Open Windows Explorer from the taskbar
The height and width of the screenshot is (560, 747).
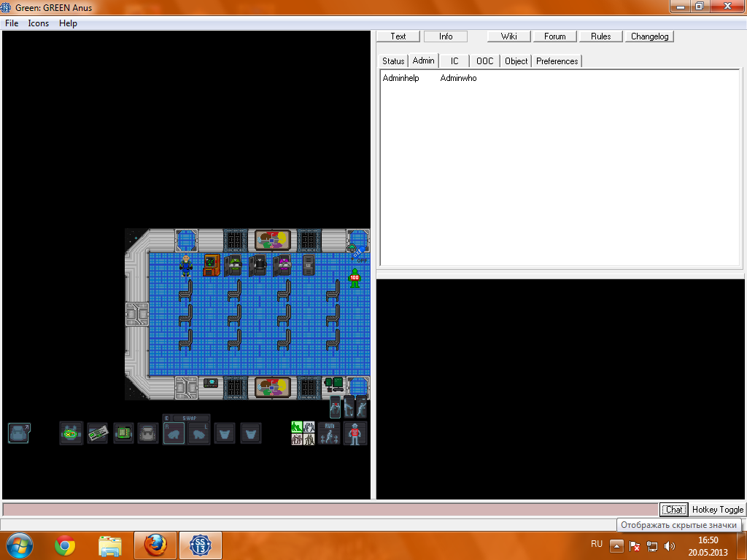110,545
